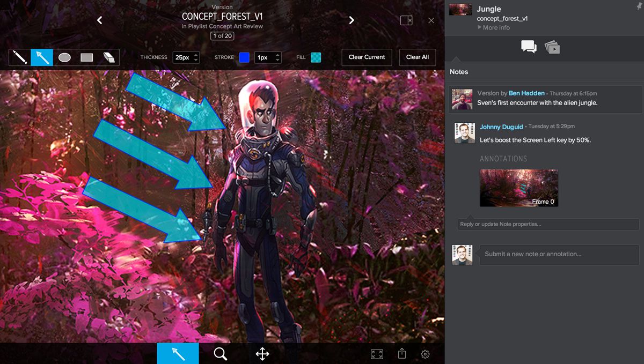This screenshot has height=364, width=644.
Task: Open the blue stroke color swatch
Action: (x=244, y=57)
